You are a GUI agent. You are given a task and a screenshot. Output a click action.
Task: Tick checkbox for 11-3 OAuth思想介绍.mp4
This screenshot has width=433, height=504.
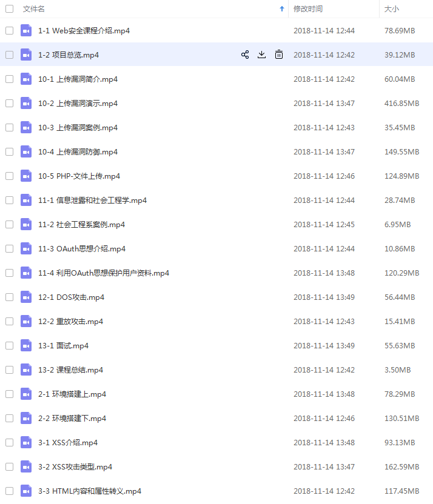9,249
